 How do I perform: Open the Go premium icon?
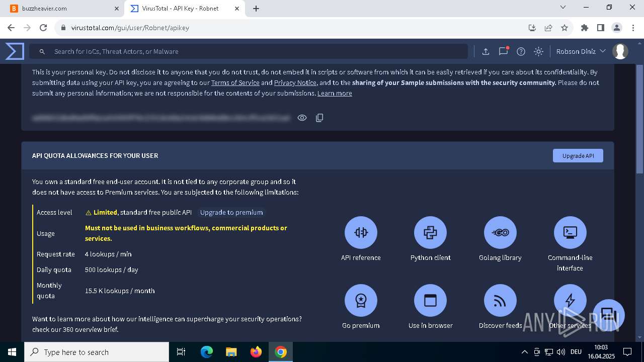click(361, 300)
